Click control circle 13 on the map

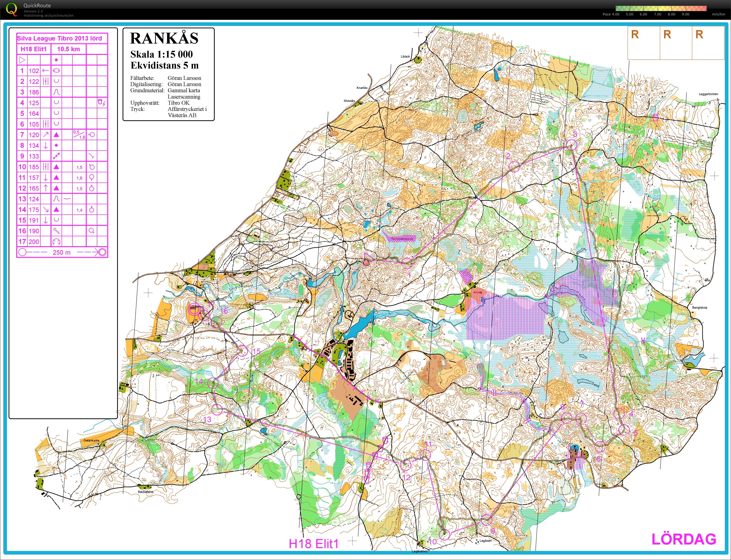[x=217, y=410]
